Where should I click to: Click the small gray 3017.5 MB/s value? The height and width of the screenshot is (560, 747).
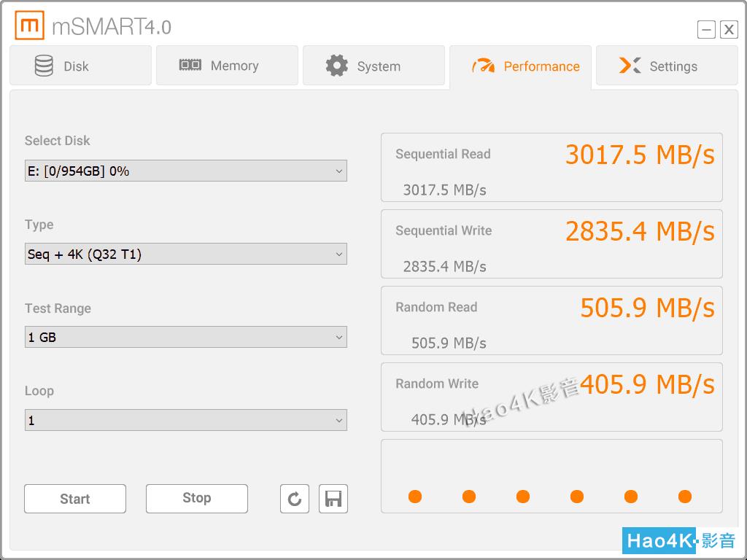(x=444, y=190)
